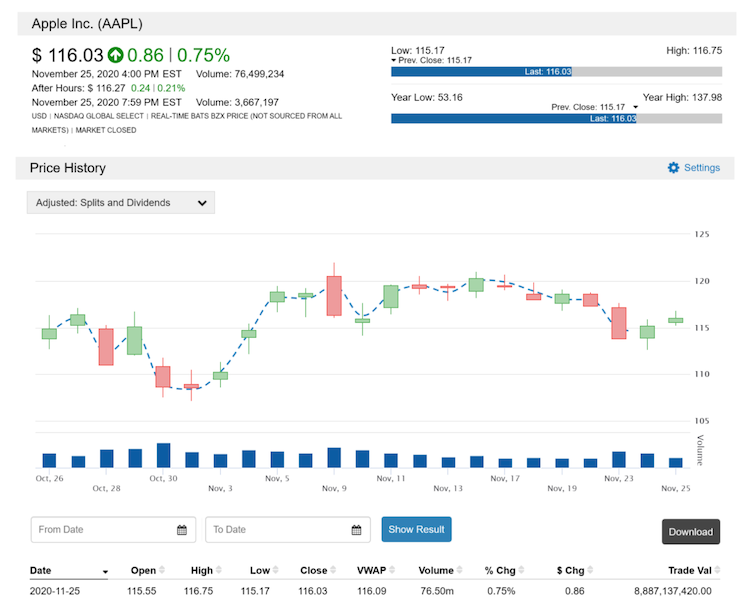Click the Prev. Close marker above year range
Screen dimensions: 750x597
(595, 107)
